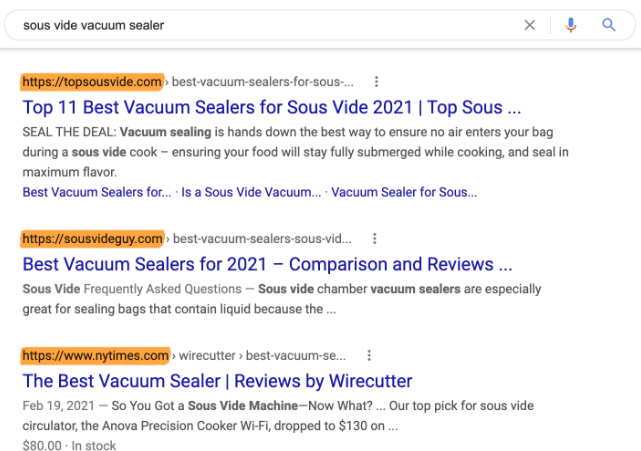Click the highlighted https://topsousvide.com URL
The height and width of the screenshot is (451, 641).
pos(92,82)
